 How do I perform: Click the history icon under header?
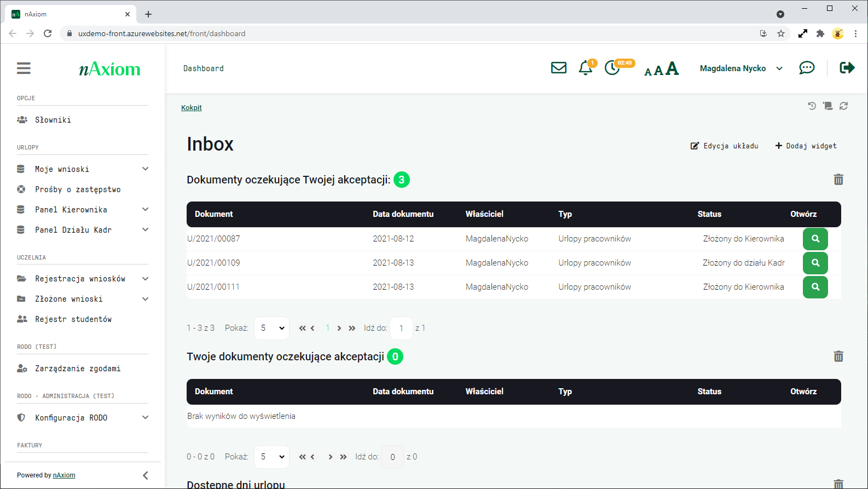(812, 106)
